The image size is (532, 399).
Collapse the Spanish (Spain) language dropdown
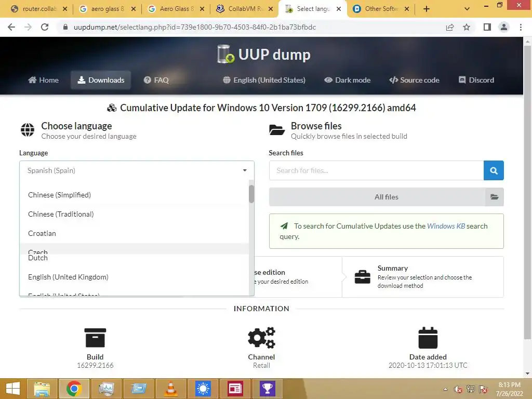coord(137,170)
